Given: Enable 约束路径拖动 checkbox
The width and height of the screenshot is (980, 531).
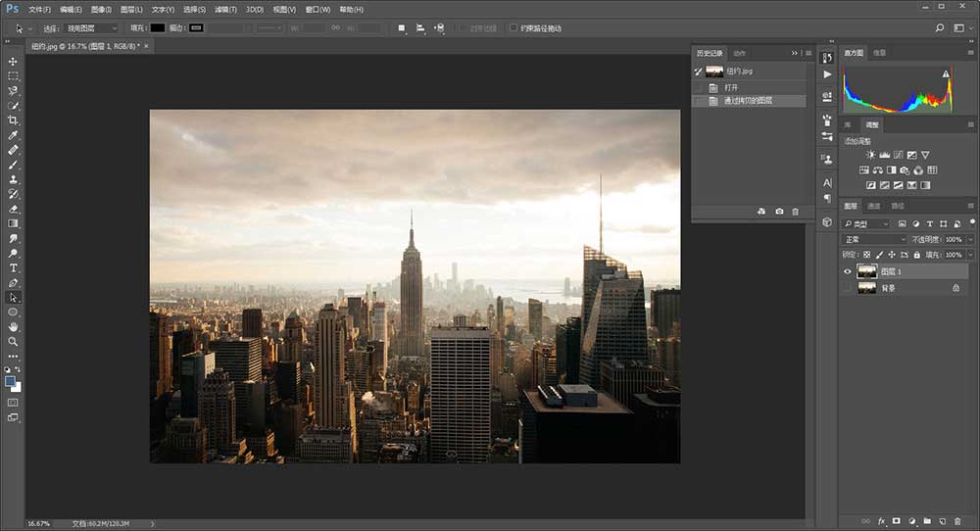Looking at the screenshot, I should tap(514, 28).
